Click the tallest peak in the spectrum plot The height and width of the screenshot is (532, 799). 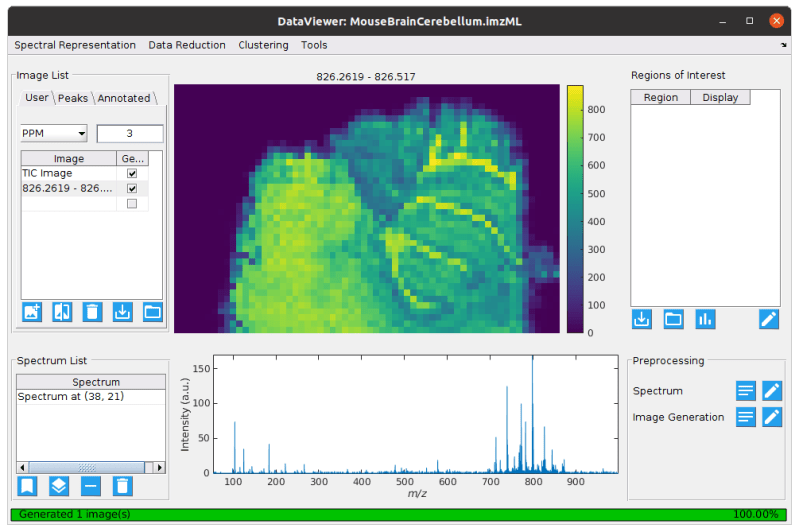click(x=533, y=413)
